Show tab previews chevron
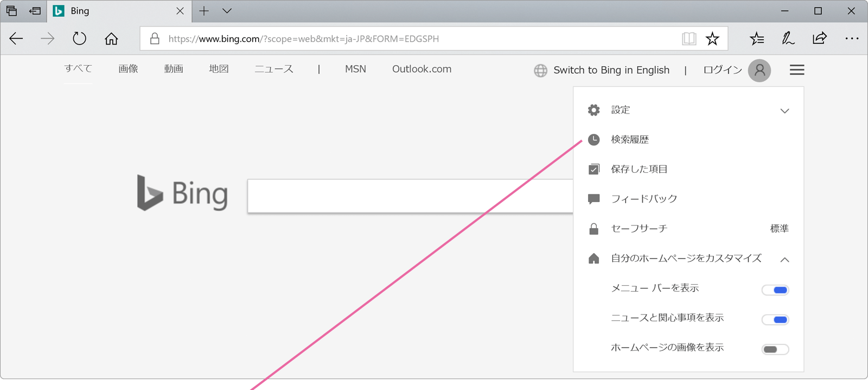 227,11
